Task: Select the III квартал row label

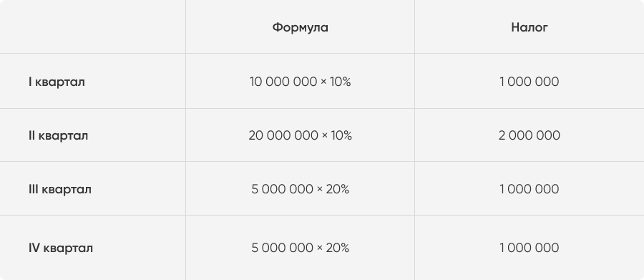Action: pos(60,189)
